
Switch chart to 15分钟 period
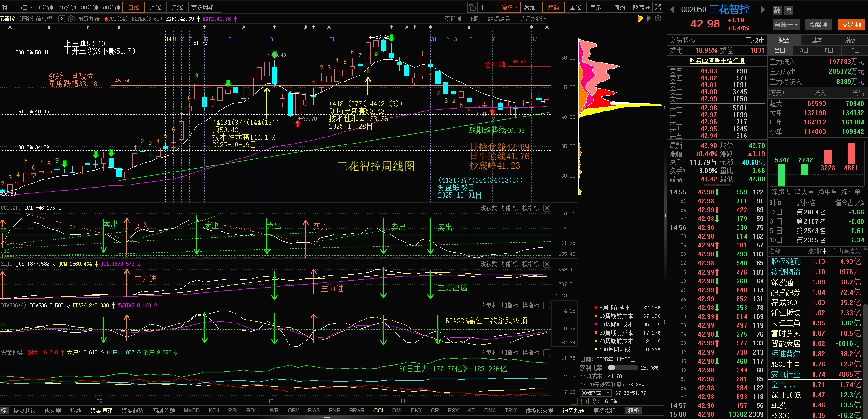pyautogui.click(x=68, y=7)
